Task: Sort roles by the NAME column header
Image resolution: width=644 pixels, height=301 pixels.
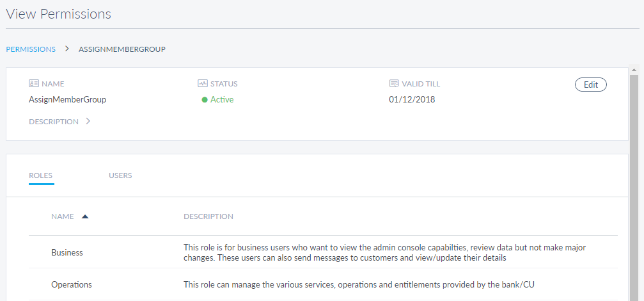Action: tap(63, 216)
